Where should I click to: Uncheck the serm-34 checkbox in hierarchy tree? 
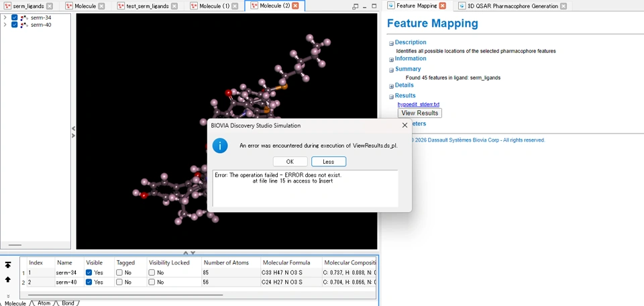coord(14,17)
